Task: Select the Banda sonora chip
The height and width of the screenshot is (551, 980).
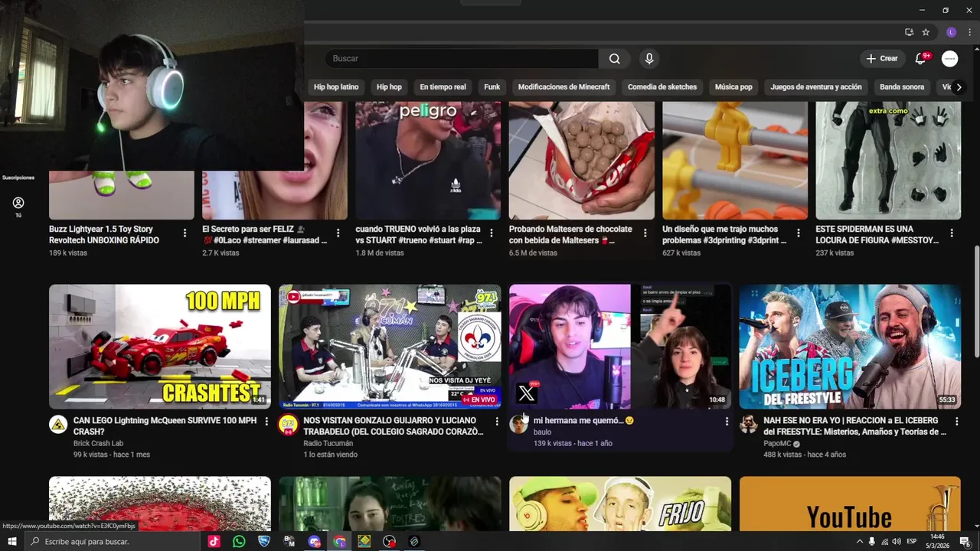Action: pos(902,87)
